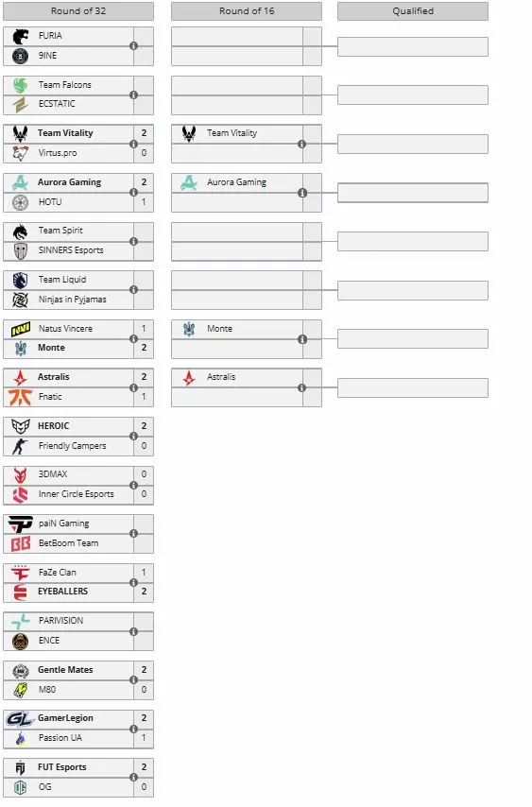Click the Team Liquid horse logo
Viewport: 532px width, 807px height.
20,280
